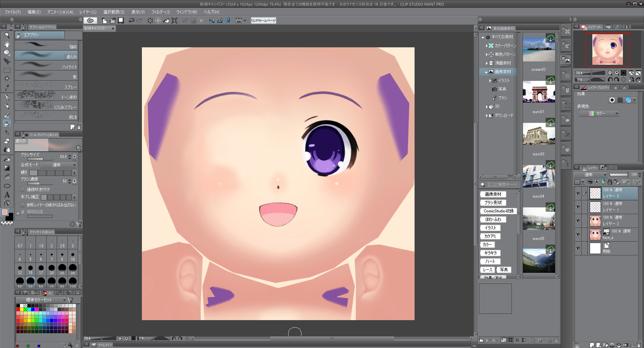Redo the last undone action
The image size is (644, 348).
[140, 20]
